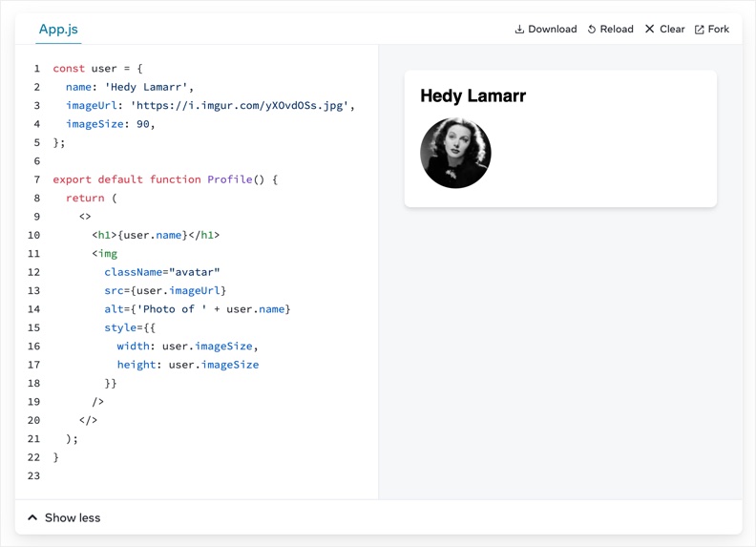Click the 'return (' code line

click(x=91, y=198)
